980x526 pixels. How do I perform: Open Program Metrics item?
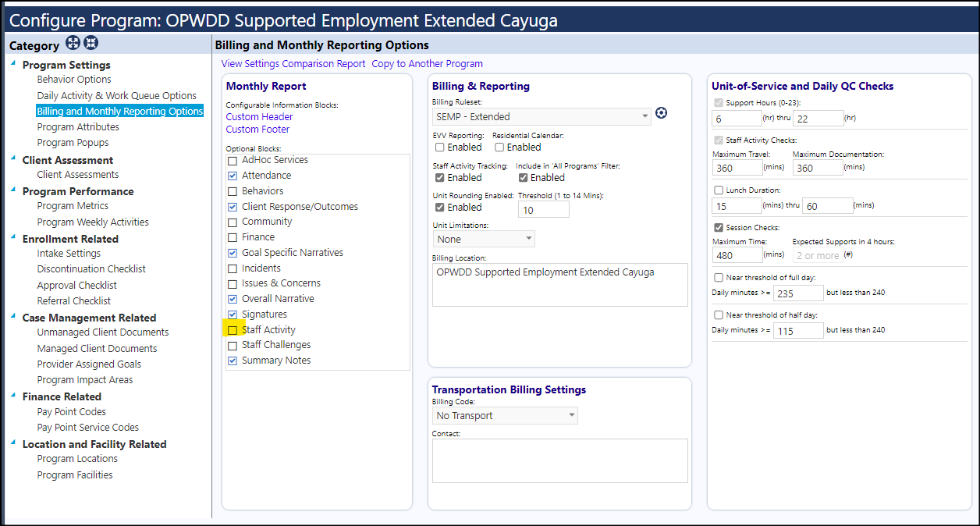(73, 206)
